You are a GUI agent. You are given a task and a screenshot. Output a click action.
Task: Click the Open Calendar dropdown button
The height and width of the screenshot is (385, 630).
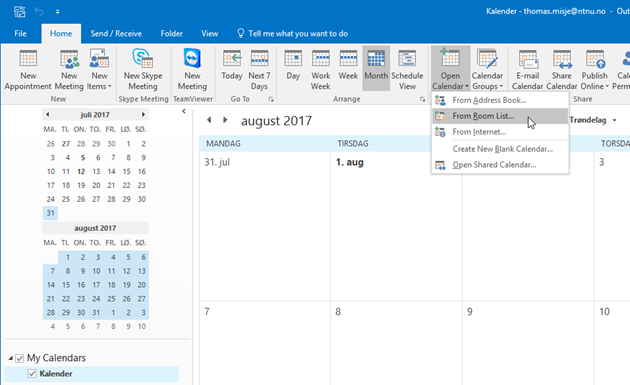point(450,69)
